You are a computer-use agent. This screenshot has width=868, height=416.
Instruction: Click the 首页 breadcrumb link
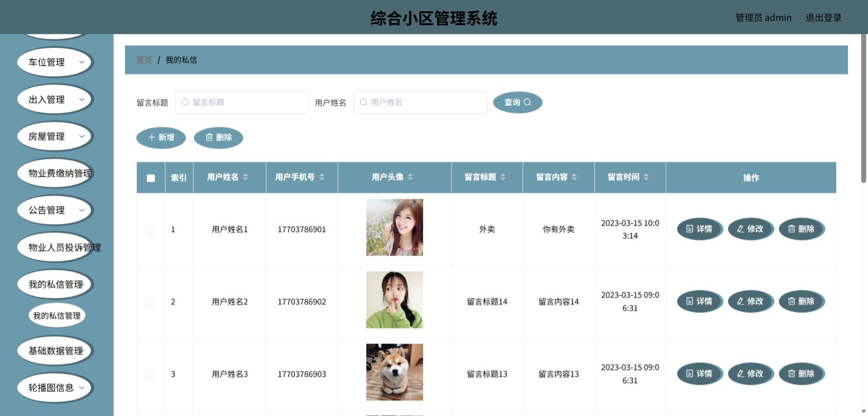coord(144,60)
